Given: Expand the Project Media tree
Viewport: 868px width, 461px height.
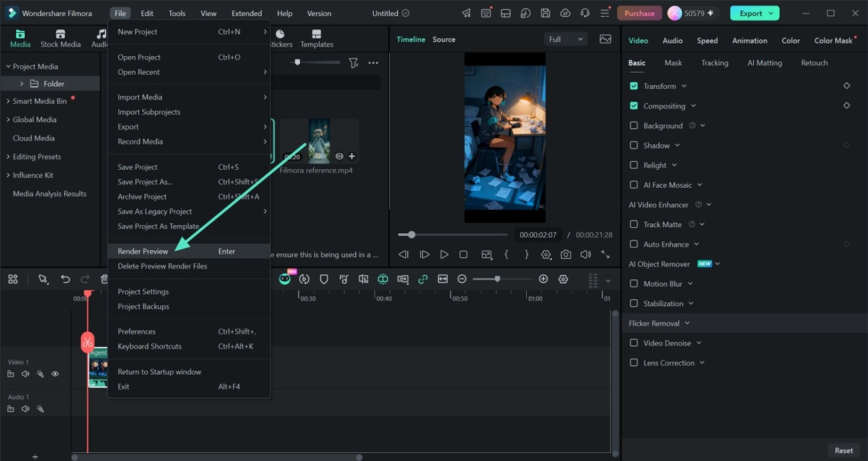Looking at the screenshot, I should click(x=8, y=67).
